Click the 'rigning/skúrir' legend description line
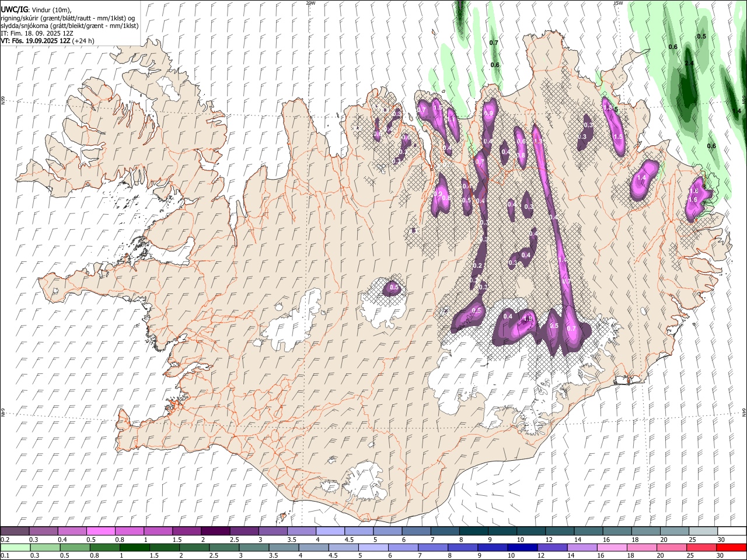This screenshot has height=560, width=747. 68,17
